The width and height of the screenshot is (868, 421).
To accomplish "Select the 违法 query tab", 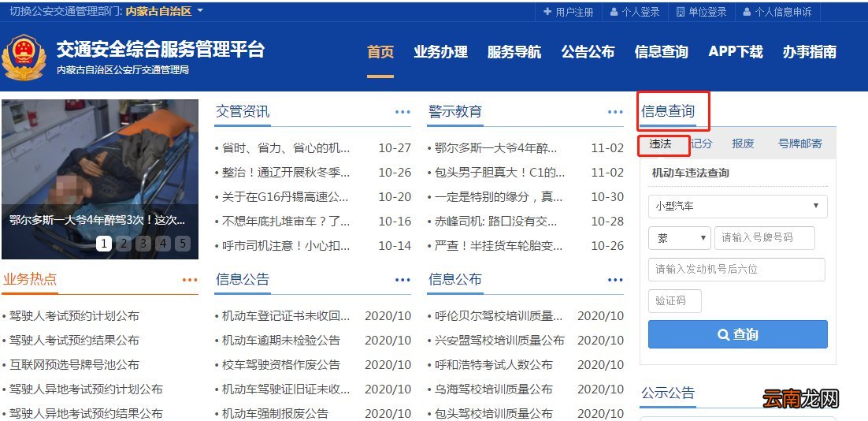I will [x=660, y=144].
